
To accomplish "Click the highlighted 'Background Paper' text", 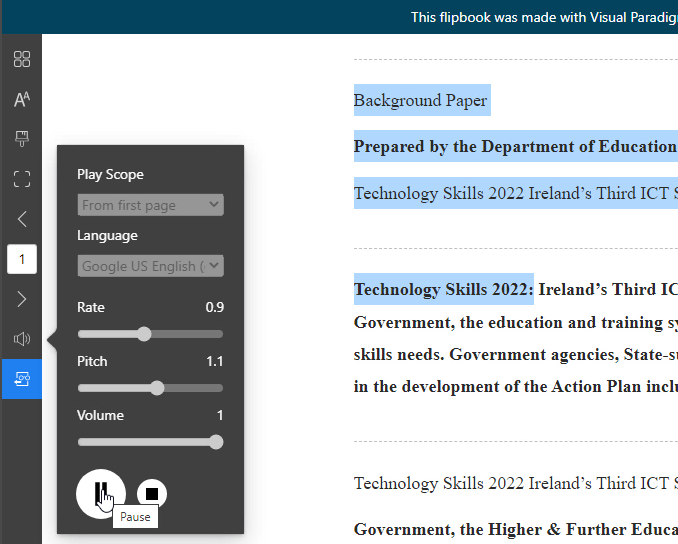I will pos(420,100).
